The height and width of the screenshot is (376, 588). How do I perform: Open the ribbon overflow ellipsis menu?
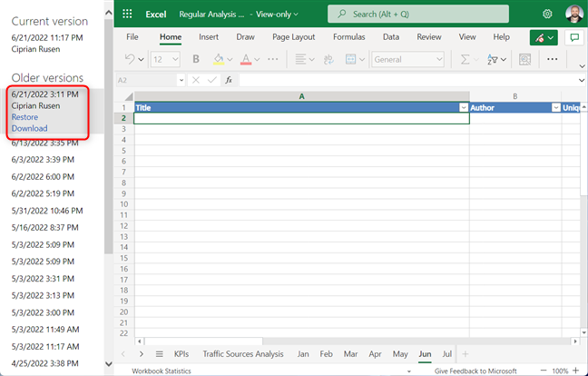point(552,59)
